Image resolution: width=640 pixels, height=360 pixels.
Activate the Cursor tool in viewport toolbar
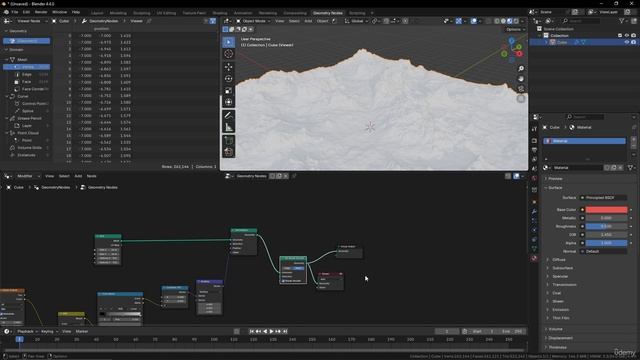click(229, 54)
